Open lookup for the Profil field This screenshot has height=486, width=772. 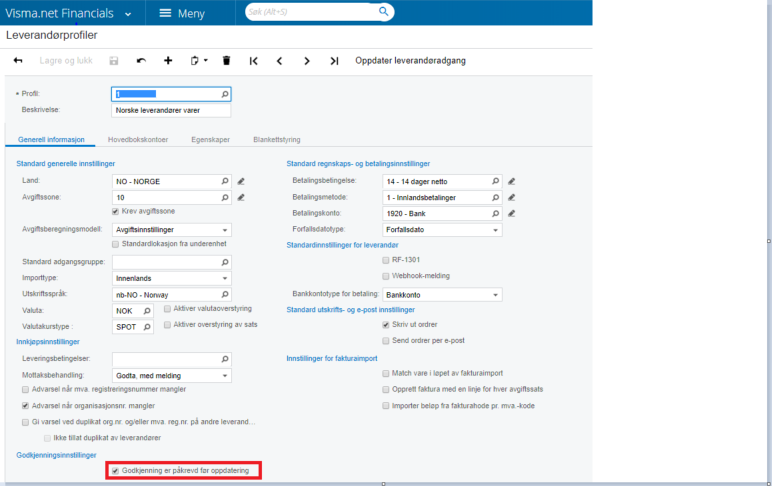225,94
